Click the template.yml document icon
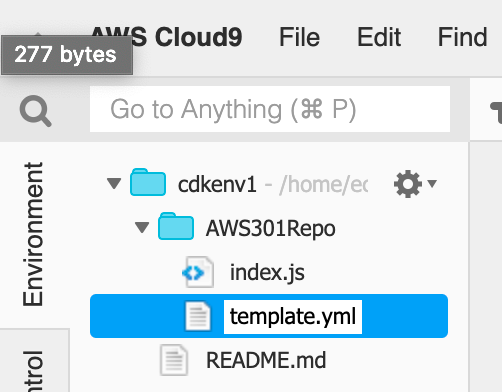 [x=198, y=316]
